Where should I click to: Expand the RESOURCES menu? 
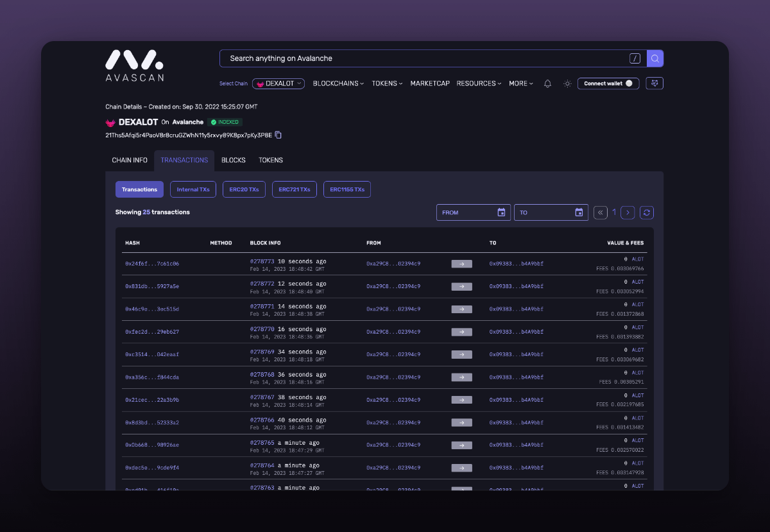pyautogui.click(x=479, y=83)
